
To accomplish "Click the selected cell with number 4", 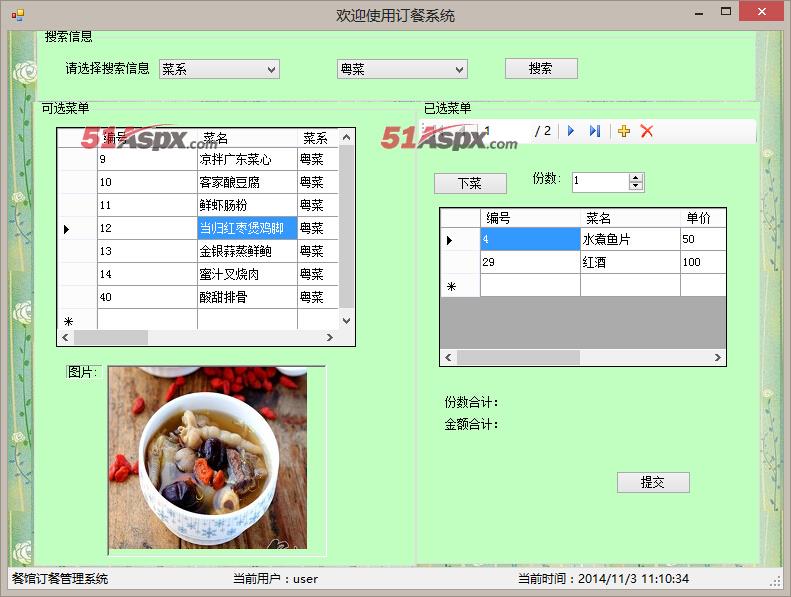I will (530, 239).
